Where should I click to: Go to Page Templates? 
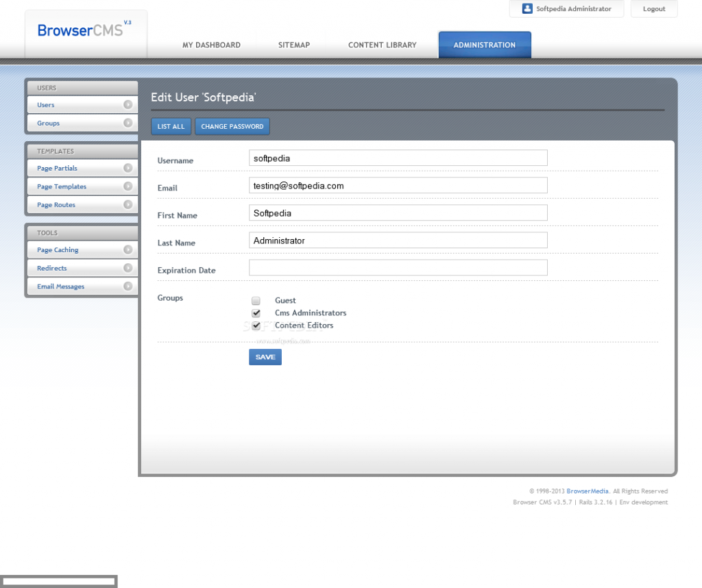pos(82,186)
